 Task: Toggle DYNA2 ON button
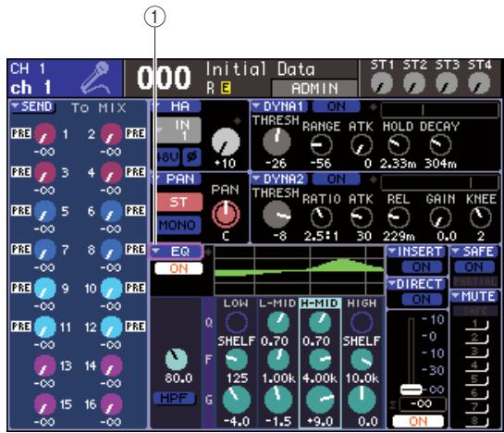point(337,179)
